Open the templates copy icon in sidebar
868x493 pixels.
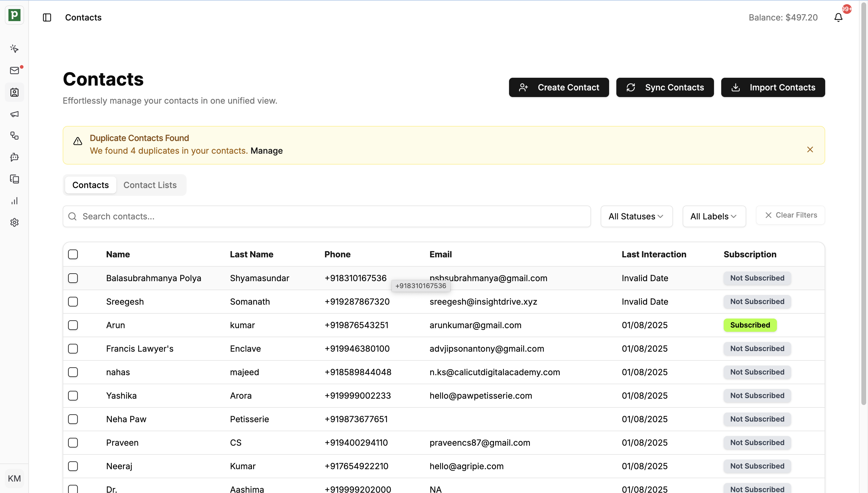pos(14,179)
